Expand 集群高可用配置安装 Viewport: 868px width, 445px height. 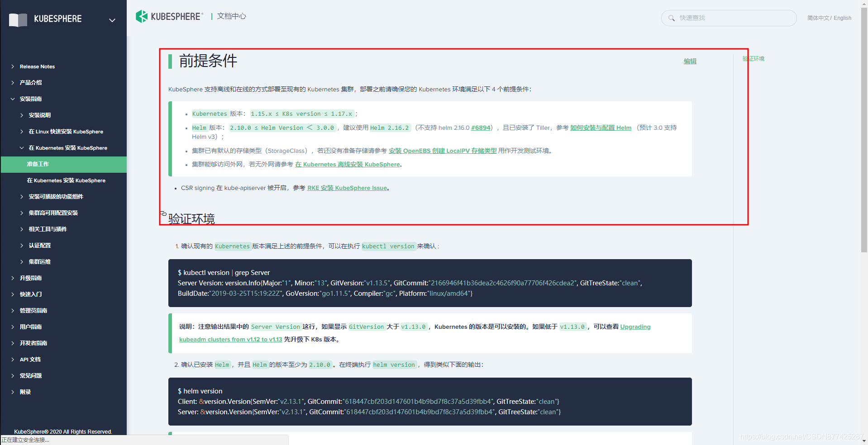pyautogui.click(x=53, y=213)
